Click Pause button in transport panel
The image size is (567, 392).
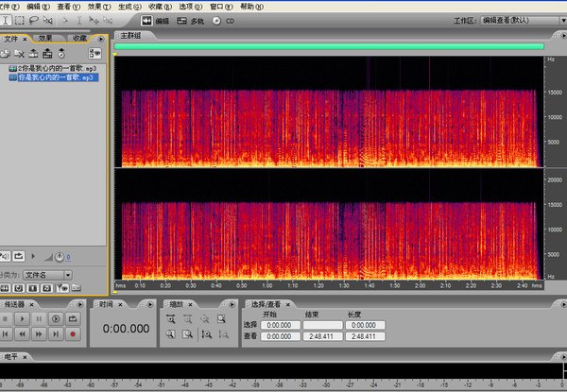[39, 319]
